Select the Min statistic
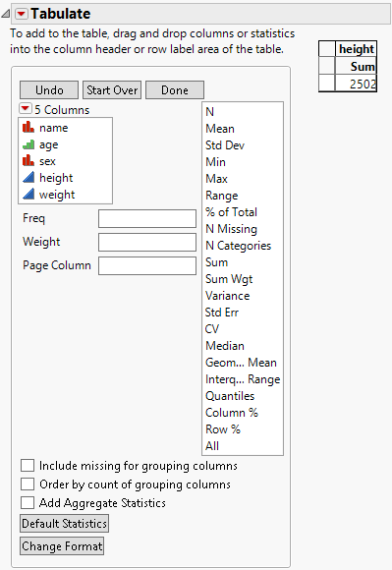This screenshot has width=392, height=570. tap(215, 162)
